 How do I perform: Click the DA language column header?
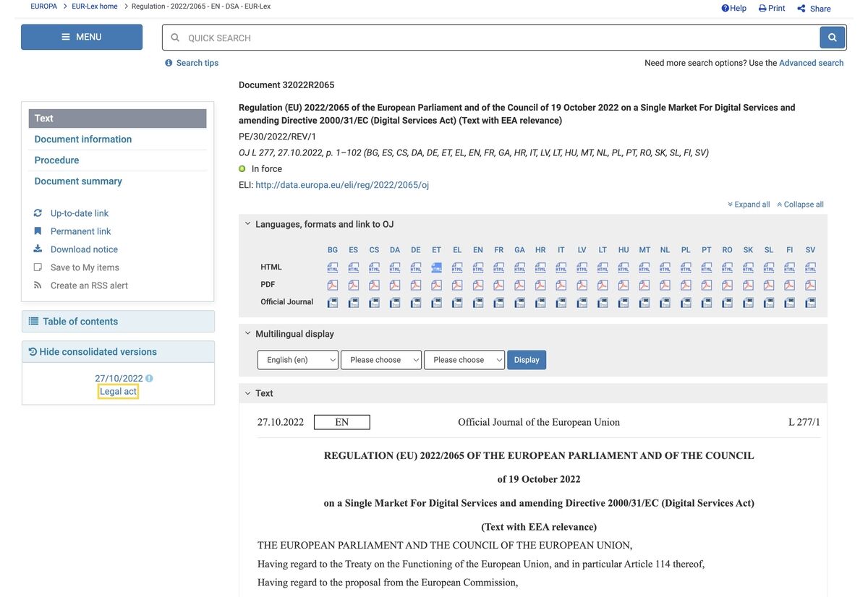(x=395, y=250)
